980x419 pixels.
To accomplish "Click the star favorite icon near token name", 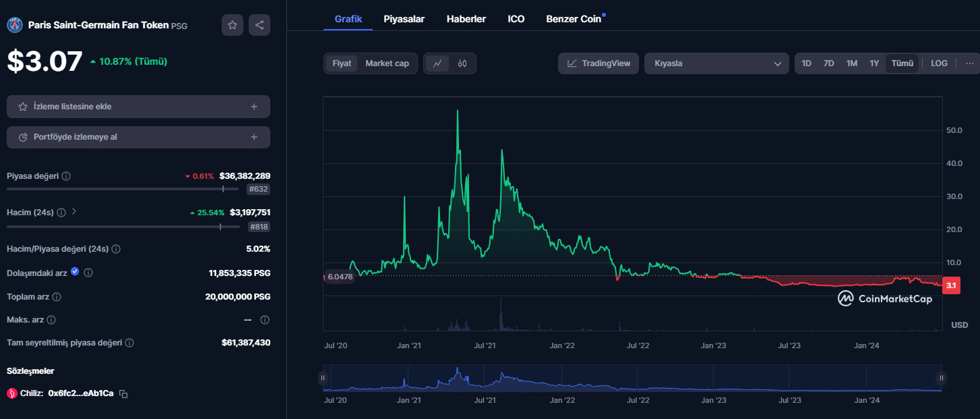I will (x=233, y=25).
